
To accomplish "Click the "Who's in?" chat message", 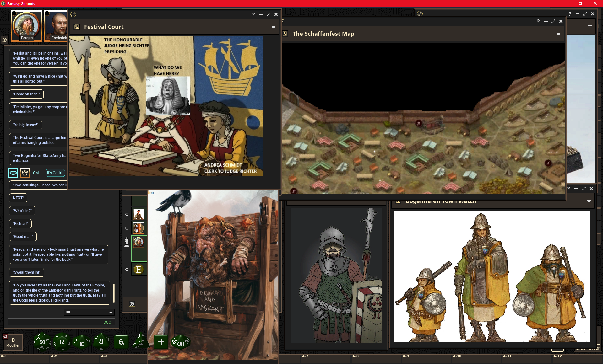I will tap(22, 211).
